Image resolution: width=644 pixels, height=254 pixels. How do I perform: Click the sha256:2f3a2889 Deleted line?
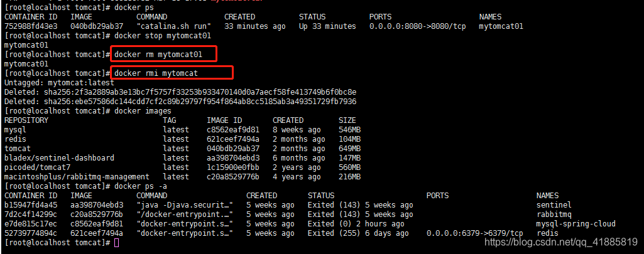[180, 92]
